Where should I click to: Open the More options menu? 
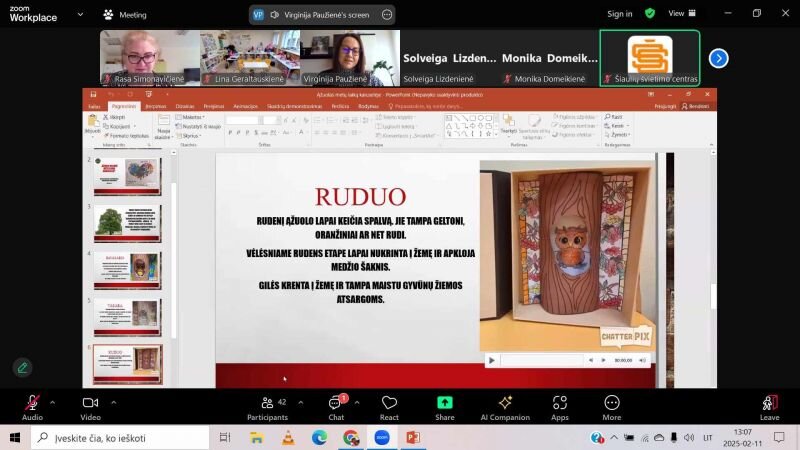611,405
